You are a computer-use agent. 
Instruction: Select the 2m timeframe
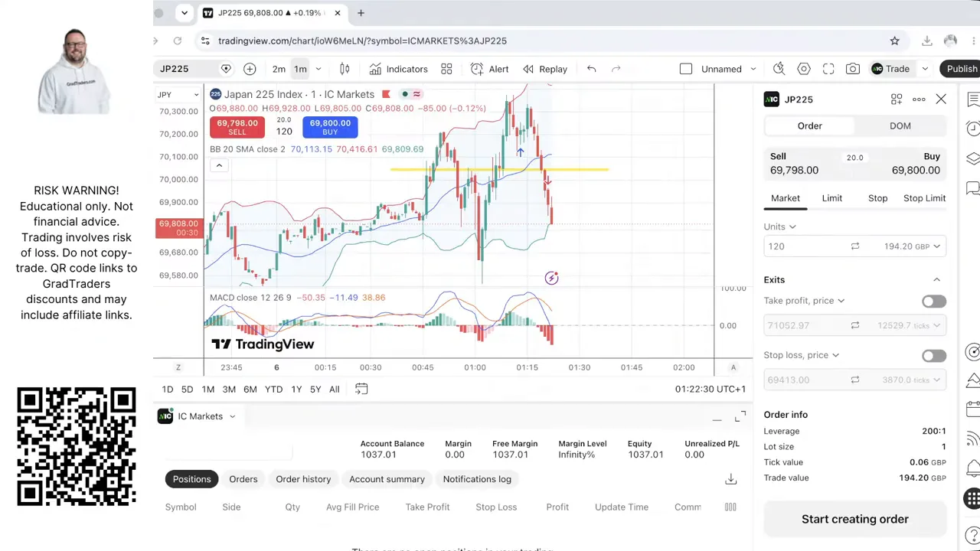tap(279, 69)
